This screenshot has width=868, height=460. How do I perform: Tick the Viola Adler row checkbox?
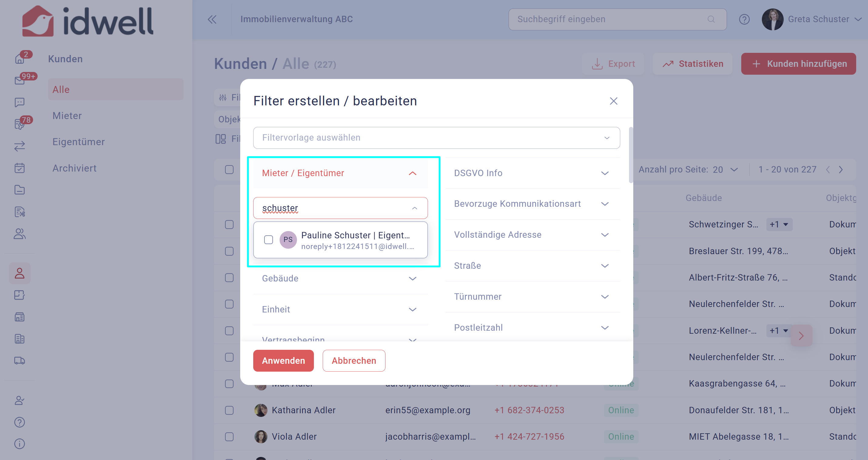click(x=229, y=436)
